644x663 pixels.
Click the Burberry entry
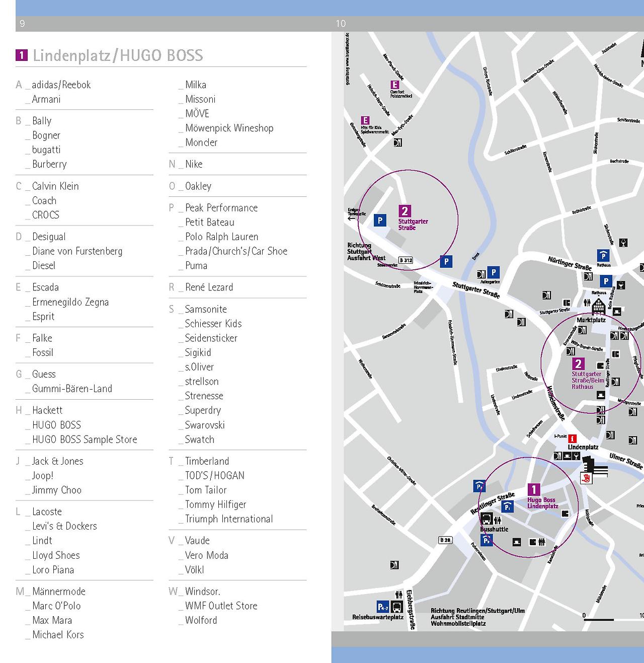(x=49, y=164)
